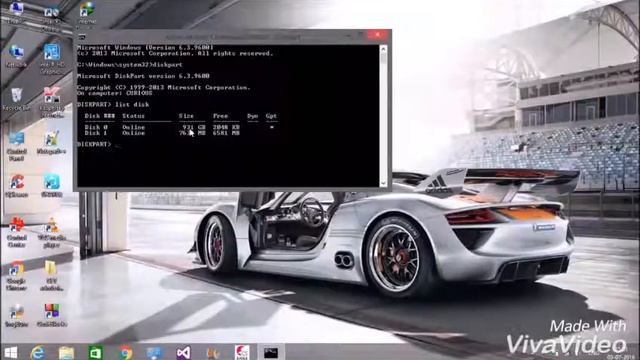
Task: Click the 'Size' column header
Action: coord(187,116)
